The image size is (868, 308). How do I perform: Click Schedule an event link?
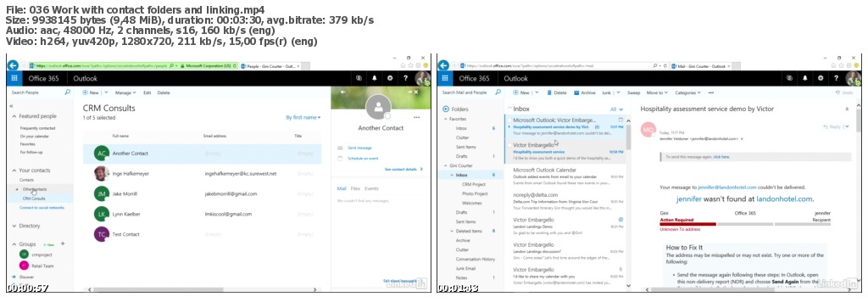coord(363,159)
